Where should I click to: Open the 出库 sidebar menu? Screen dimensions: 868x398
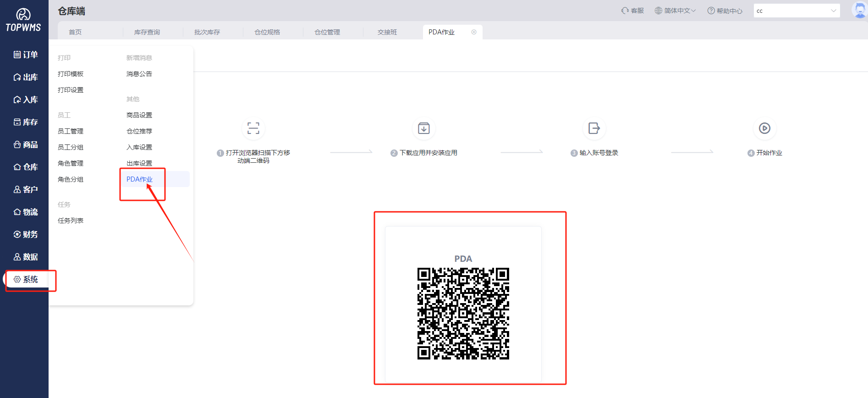[25, 77]
